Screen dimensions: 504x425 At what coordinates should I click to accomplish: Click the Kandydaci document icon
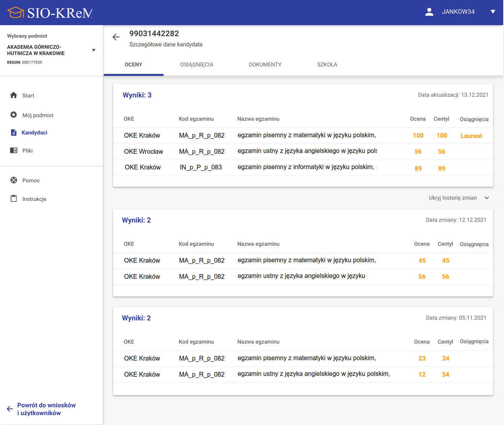coord(14,132)
